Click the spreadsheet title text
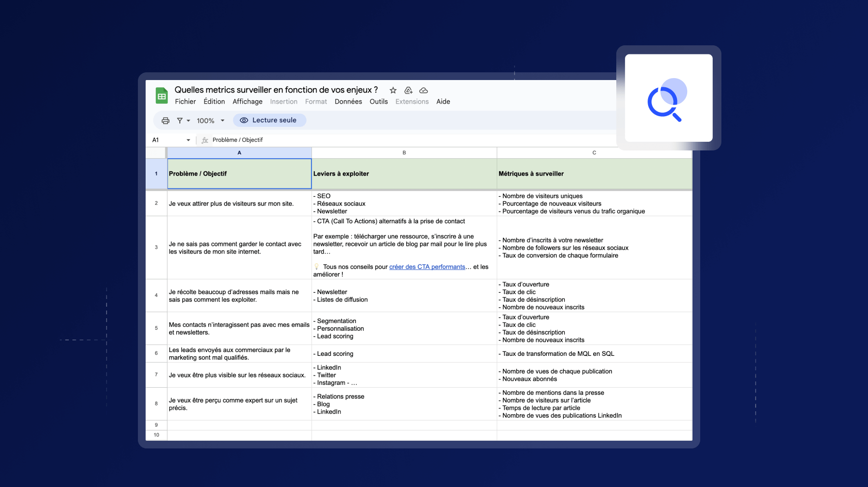 (276, 90)
